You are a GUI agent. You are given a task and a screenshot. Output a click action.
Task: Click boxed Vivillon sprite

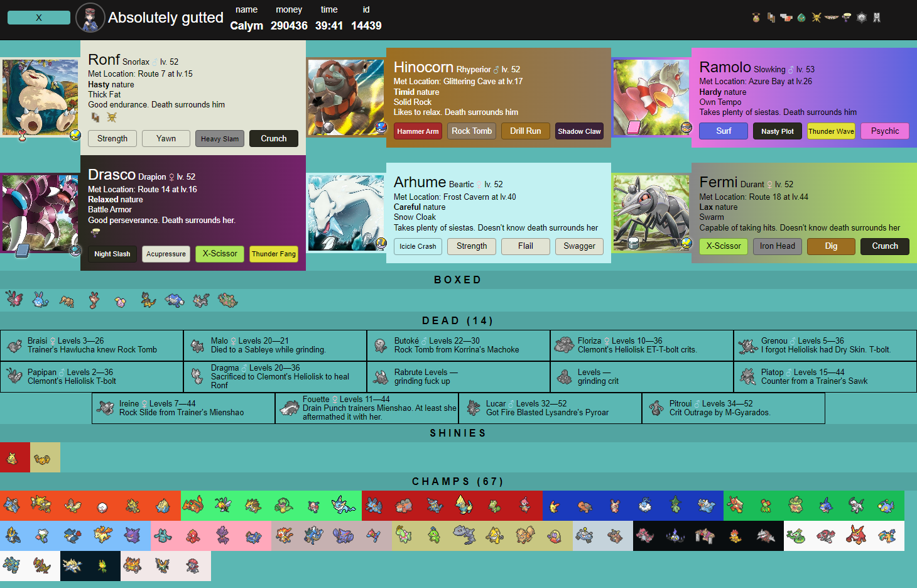pyautogui.click(x=14, y=299)
